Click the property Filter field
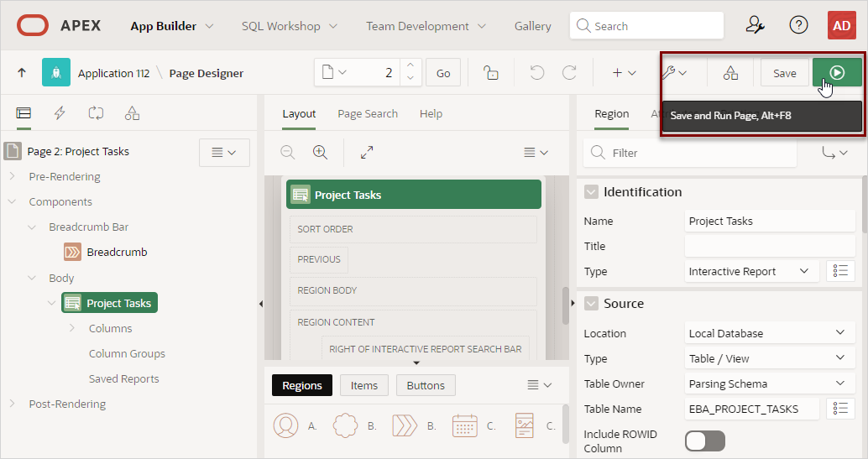This screenshot has width=868, height=459. pyautogui.click(x=690, y=153)
